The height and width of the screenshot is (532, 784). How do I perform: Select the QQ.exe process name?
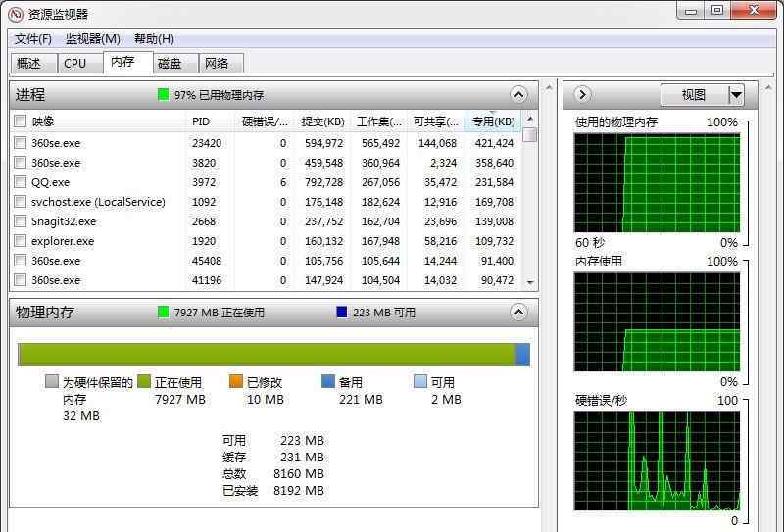51,182
